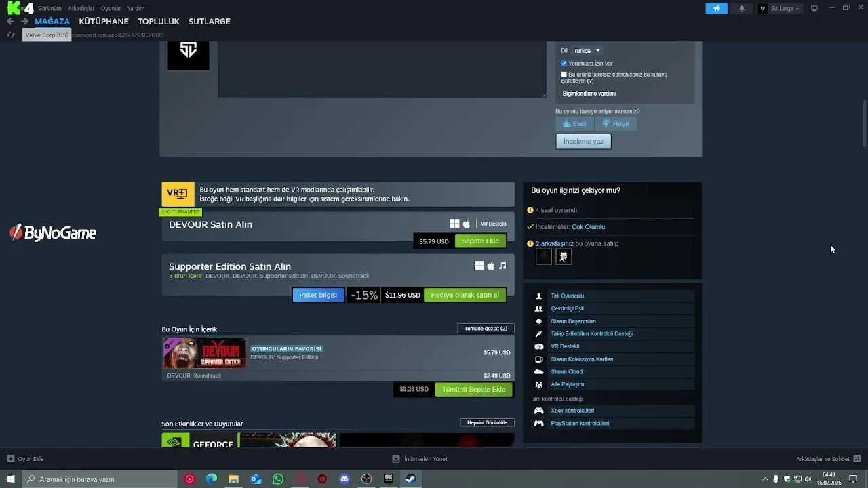Click the Windows taskbar search box
The height and width of the screenshot is (488, 868).
point(99,479)
